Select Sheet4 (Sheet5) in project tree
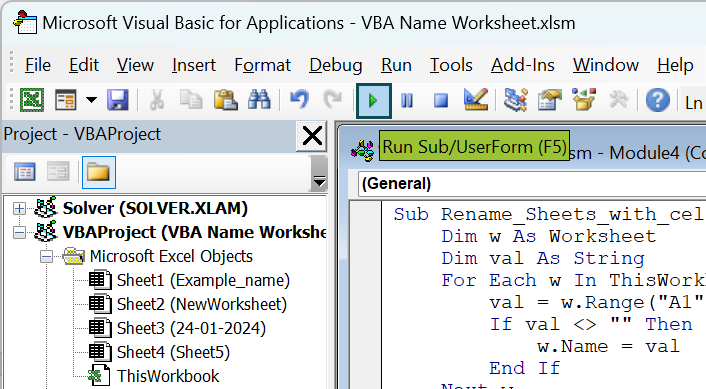 173,352
